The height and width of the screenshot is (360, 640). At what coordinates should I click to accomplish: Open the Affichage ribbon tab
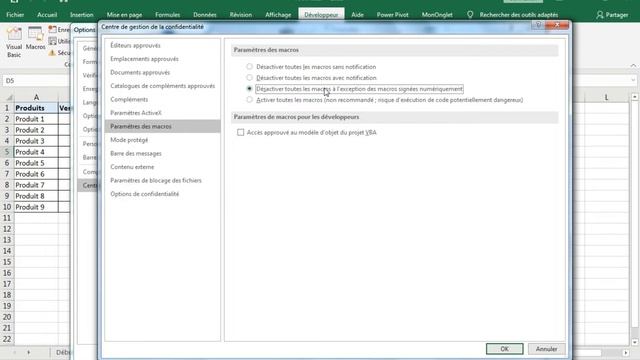278,15
